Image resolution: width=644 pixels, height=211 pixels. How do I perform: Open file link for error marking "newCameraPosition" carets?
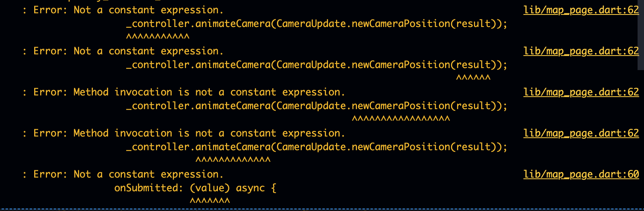[581, 92]
